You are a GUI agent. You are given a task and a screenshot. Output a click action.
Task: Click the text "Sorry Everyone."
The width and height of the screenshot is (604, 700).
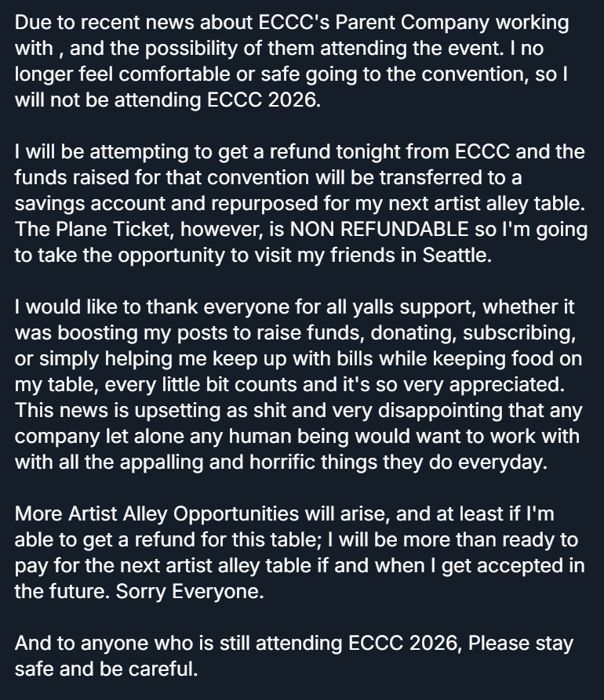(x=190, y=591)
